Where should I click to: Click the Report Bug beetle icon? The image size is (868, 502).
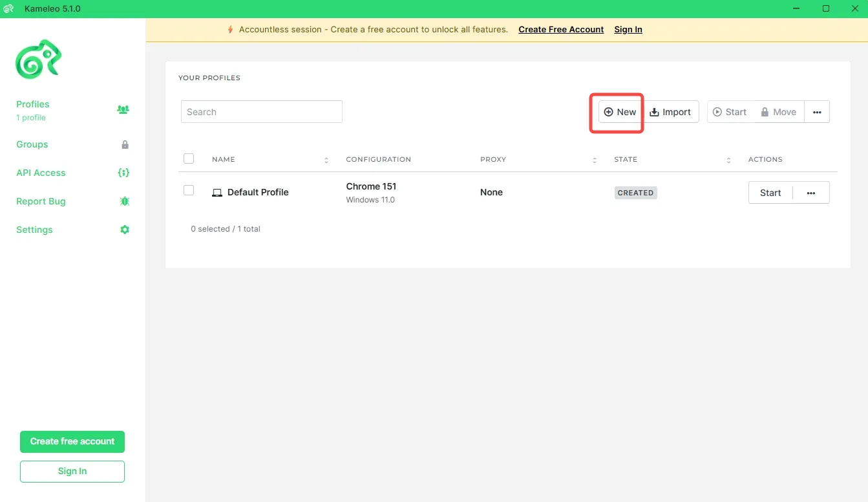pyautogui.click(x=125, y=201)
